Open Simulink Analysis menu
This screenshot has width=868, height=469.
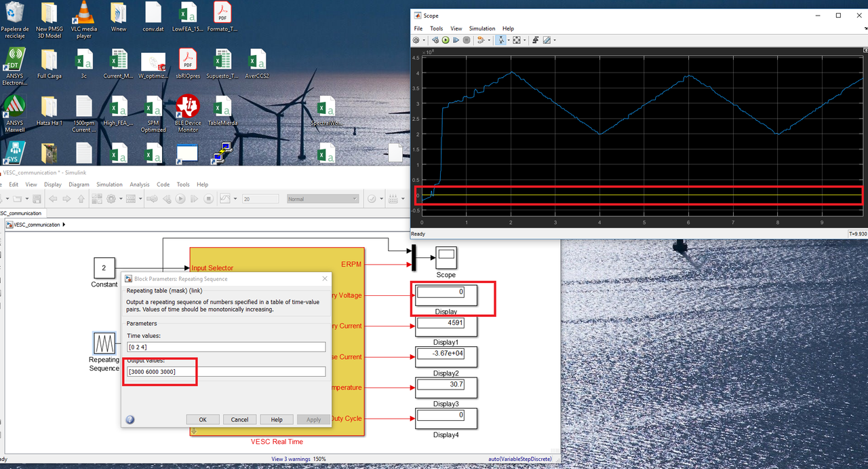pos(140,185)
